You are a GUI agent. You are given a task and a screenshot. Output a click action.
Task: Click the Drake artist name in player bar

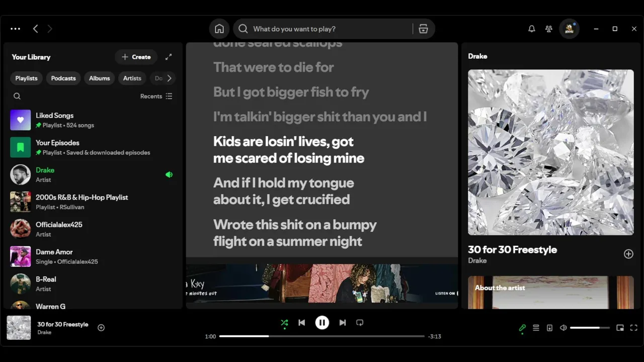(x=44, y=332)
